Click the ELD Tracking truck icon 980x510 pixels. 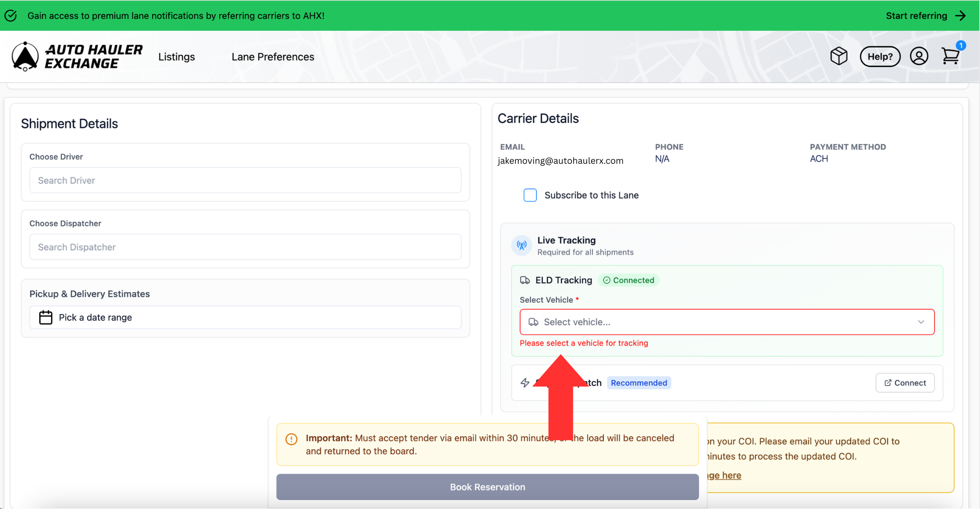(525, 281)
